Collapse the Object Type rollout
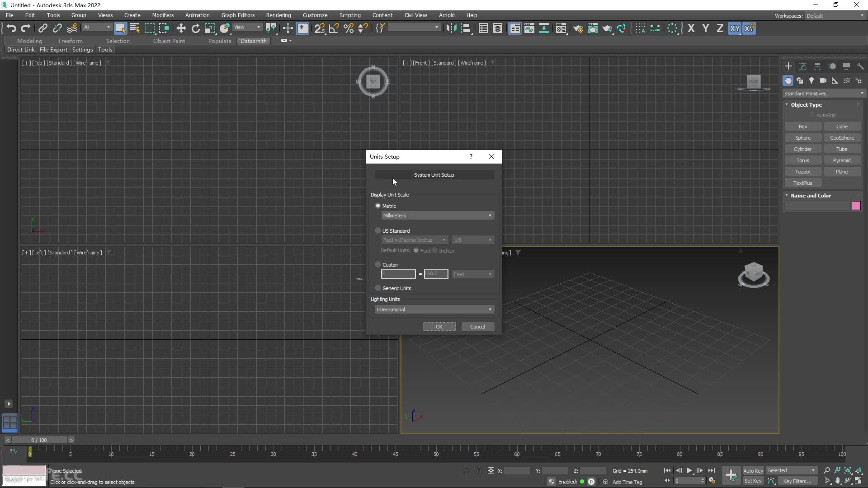 [806, 105]
